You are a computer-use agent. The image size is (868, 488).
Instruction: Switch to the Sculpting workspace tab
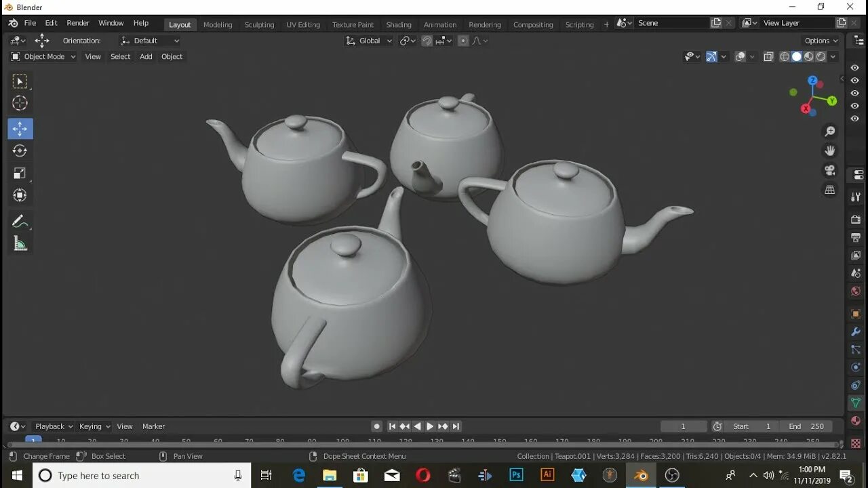pos(259,24)
